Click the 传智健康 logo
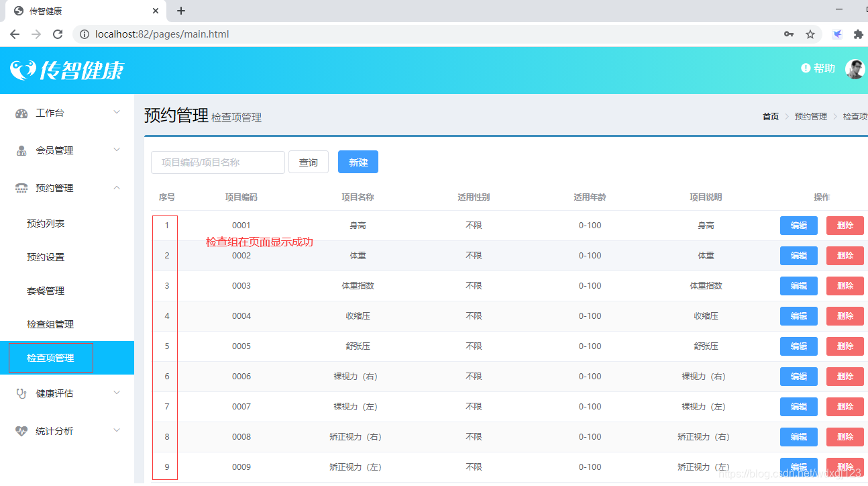 click(67, 70)
